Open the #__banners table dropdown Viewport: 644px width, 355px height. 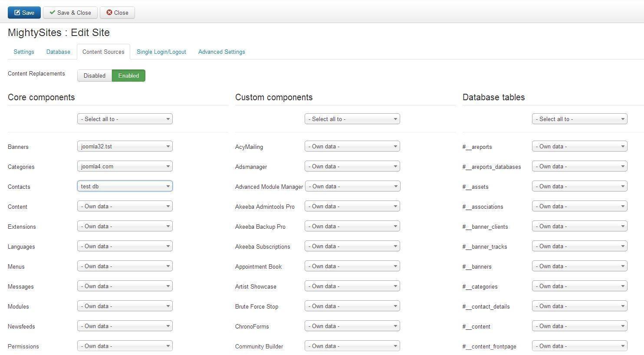[580, 266]
